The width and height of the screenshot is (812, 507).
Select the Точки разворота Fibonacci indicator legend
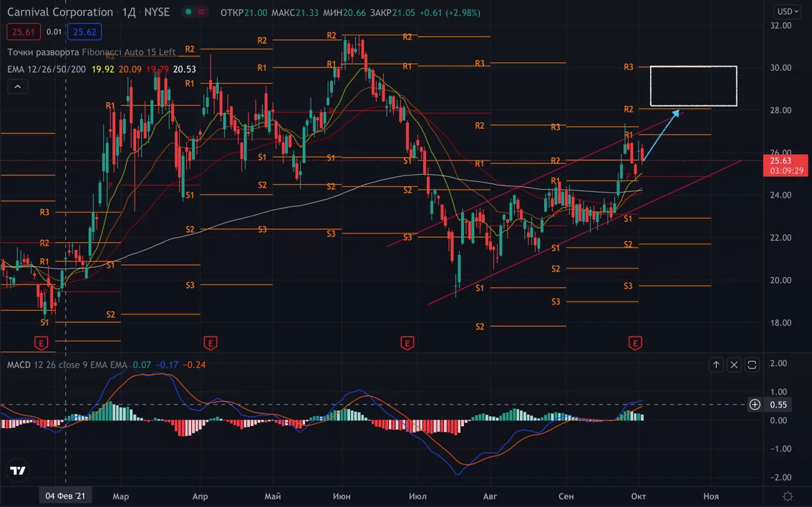point(92,52)
